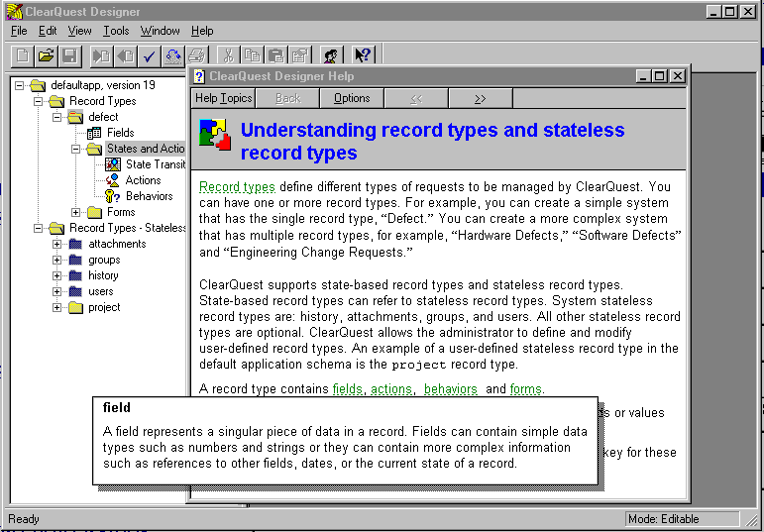
Task: Open the View menu
Action: (x=79, y=31)
